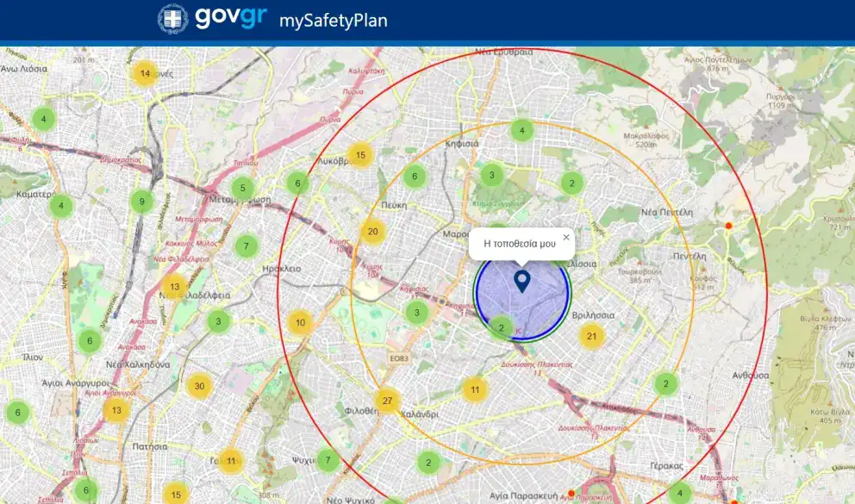Open the cluster 15 near Λυκόβρυση
This screenshot has height=504, width=855.
pos(360,155)
